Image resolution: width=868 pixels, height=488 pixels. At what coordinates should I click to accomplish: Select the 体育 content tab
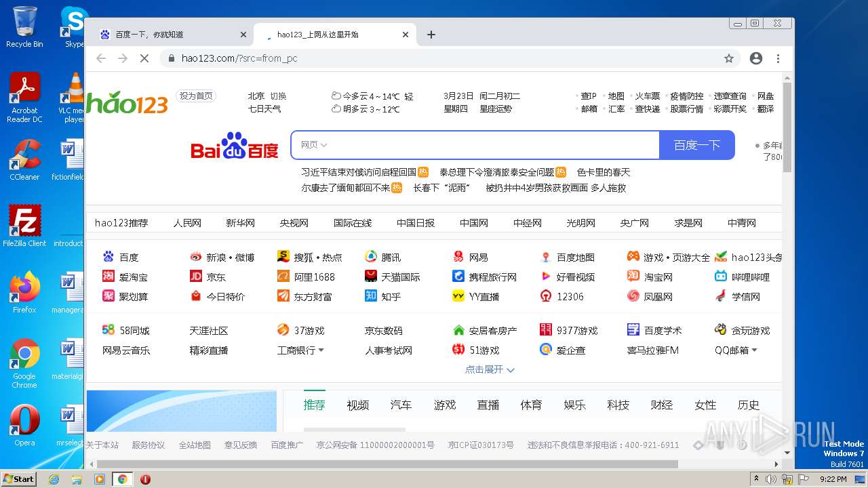click(x=532, y=405)
